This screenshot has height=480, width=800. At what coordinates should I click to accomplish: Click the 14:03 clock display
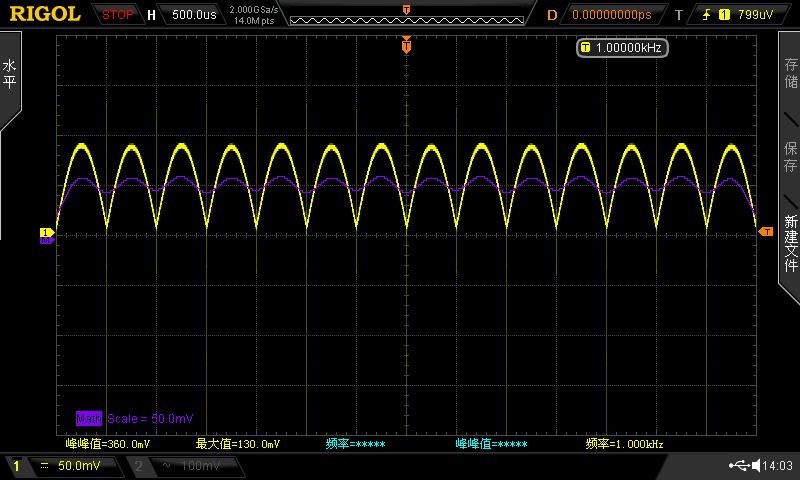[778, 466]
